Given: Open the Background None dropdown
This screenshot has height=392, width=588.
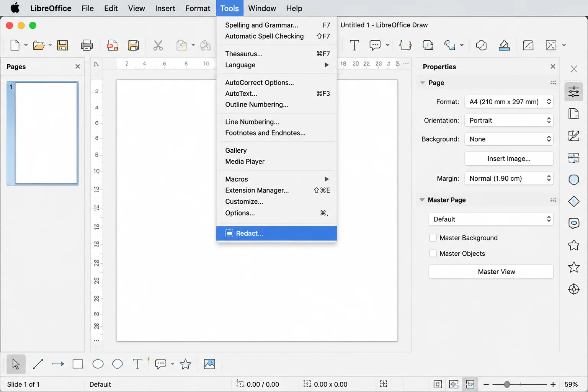Looking at the screenshot, I should (509, 139).
